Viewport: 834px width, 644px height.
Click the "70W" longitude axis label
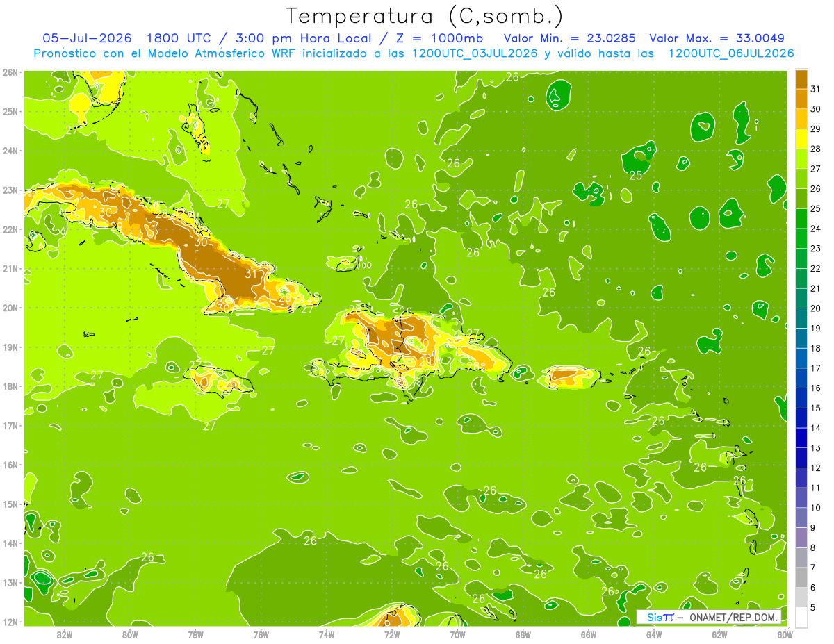457,634
